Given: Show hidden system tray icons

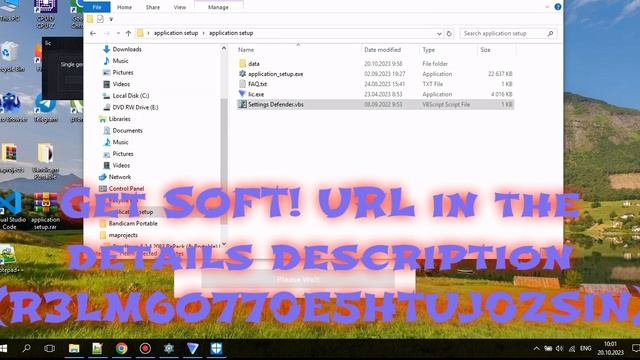Looking at the screenshot, I should point(536,349).
